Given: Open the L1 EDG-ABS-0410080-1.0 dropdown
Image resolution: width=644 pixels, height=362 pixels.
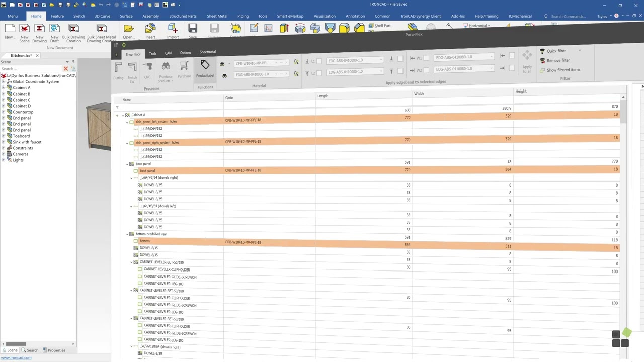Looking at the screenshot, I should point(381,60).
